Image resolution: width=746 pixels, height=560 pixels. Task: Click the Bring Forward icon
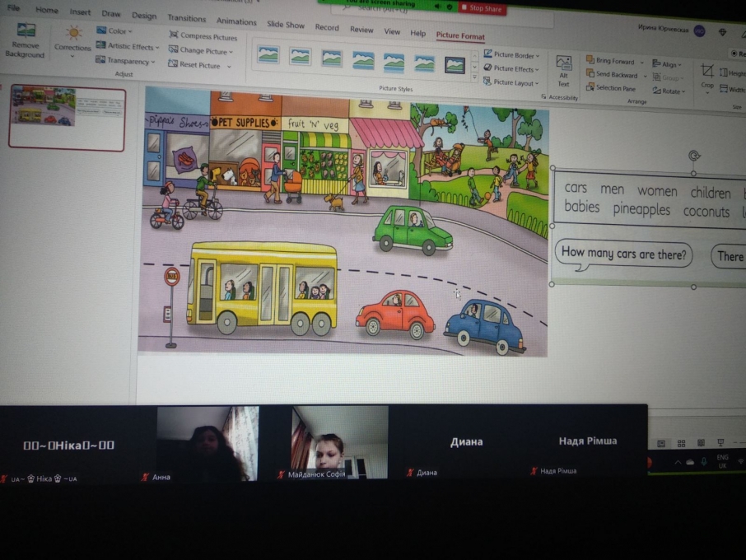590,59
